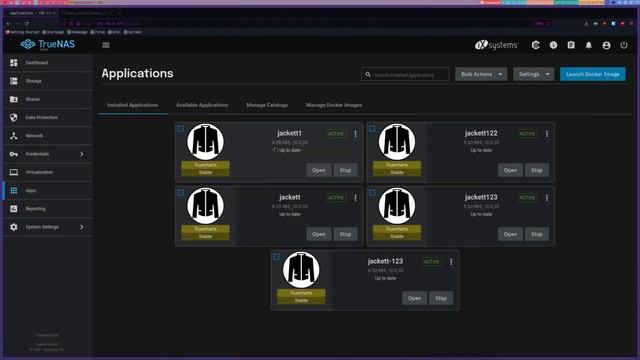
Task: Open Virtualization in sidebar
Action: pyautogui.click(x=48, y=172)
